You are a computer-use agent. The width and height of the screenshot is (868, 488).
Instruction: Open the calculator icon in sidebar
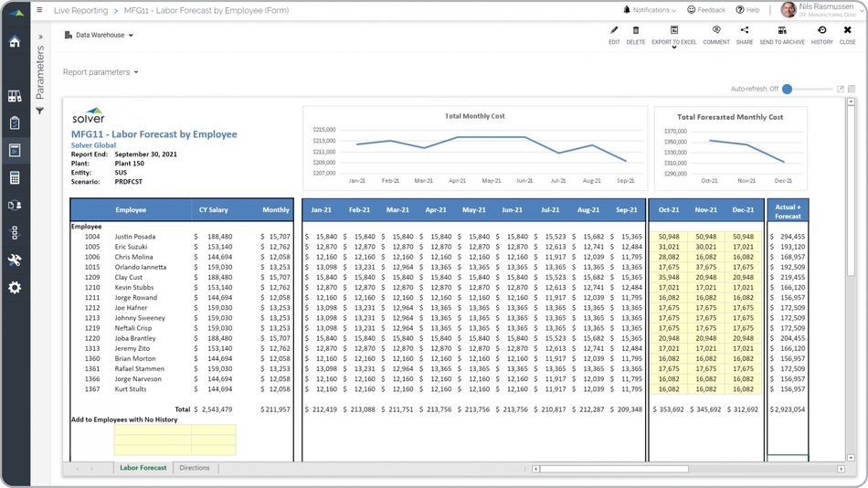point(15,178)
